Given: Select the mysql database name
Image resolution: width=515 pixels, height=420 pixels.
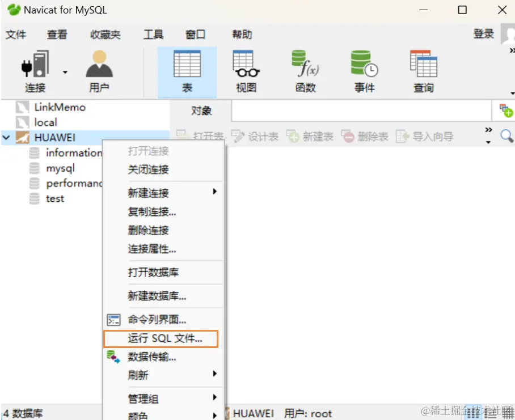Looking at the screenshot, I should [x=61, y=169].
